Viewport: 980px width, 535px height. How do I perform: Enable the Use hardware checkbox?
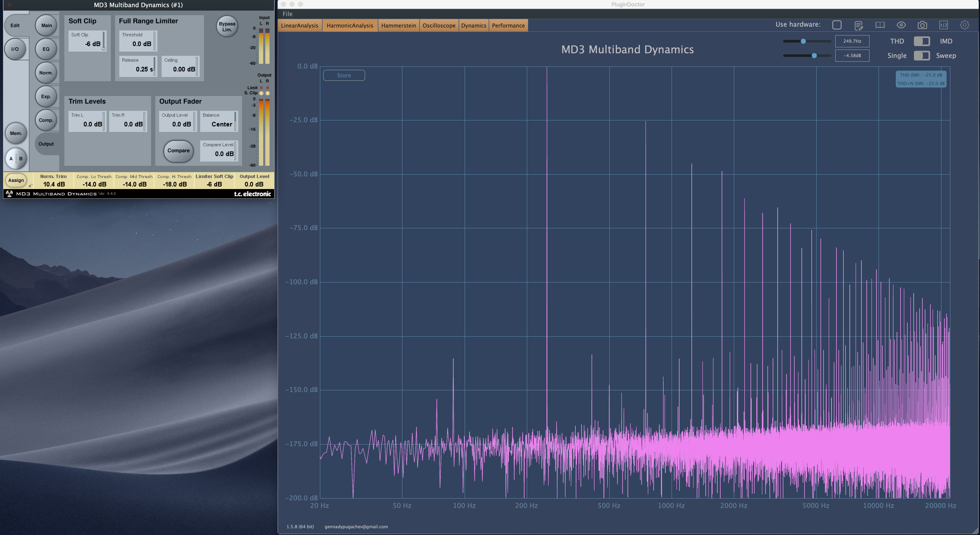point(837,25)
